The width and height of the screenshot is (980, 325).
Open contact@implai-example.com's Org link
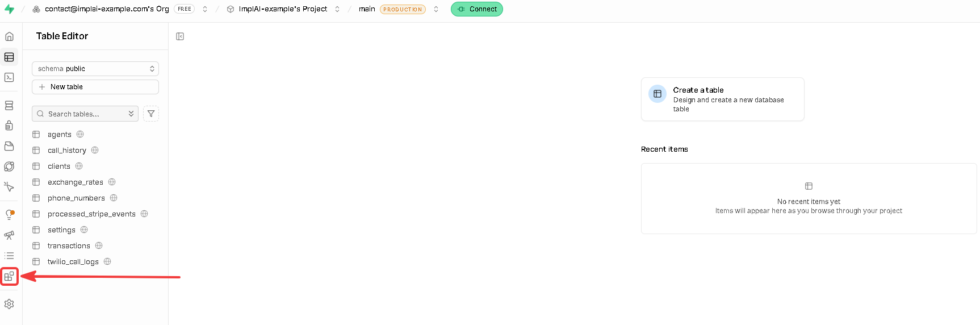click(x=107, y=9)
